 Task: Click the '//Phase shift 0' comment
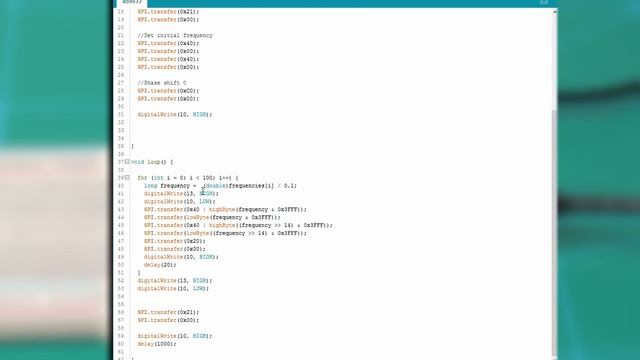pos(162,83)
